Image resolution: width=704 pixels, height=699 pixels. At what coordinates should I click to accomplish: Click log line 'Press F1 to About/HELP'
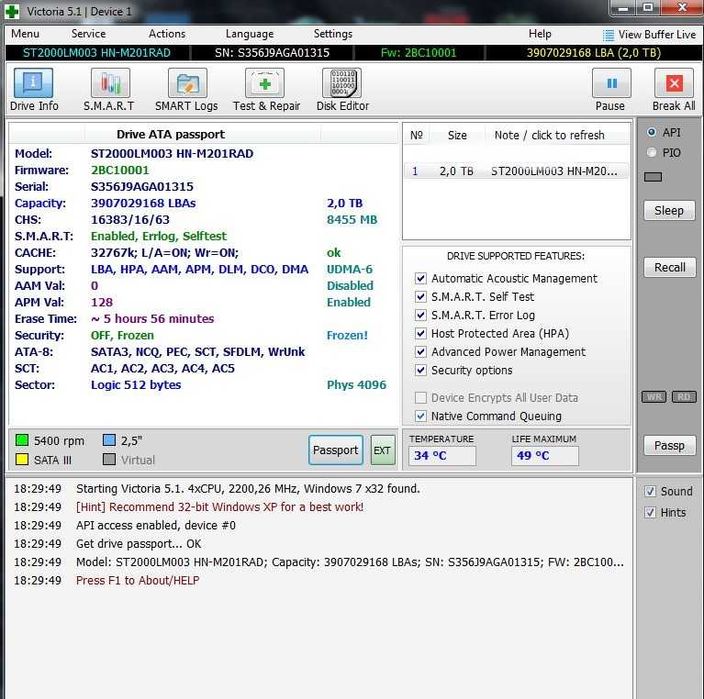click(x=138, y=580)
